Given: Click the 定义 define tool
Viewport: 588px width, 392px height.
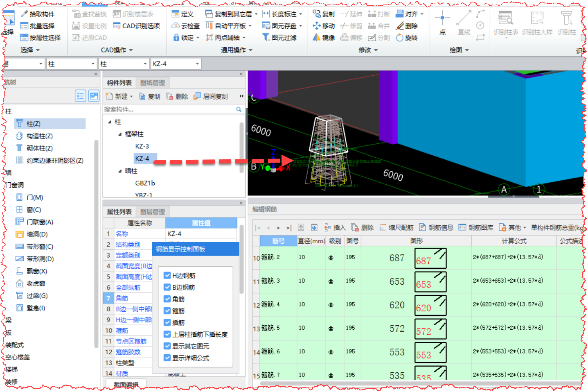Looking at the screenshot, I should (x=183, y=14).
